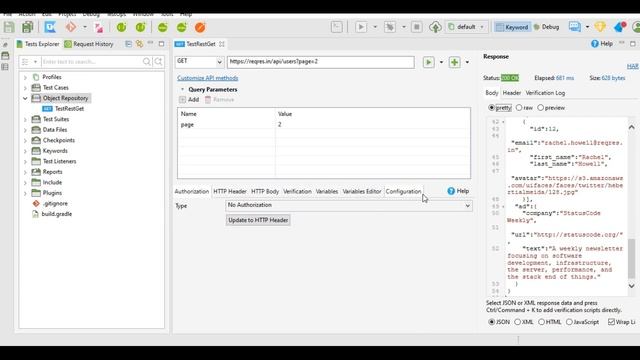
Task: Open the No Authorization type dropdown
Action: pyautogui.click(x=349, y=205)
